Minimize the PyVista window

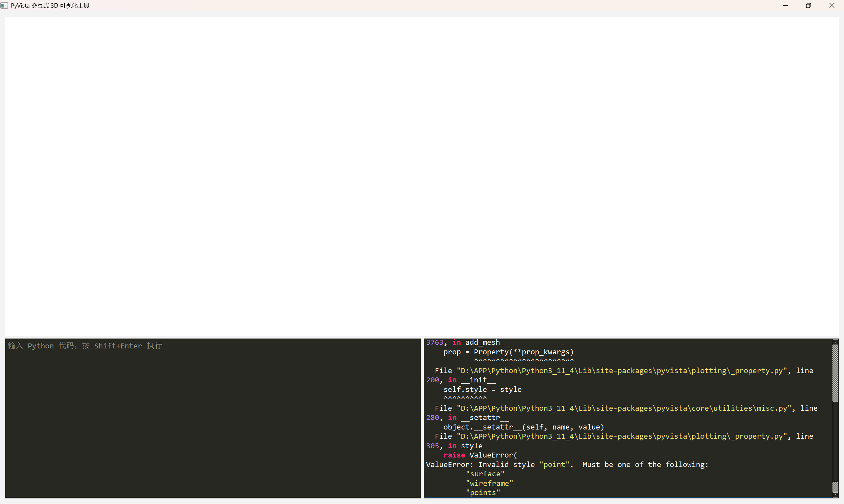click(786, 5)
